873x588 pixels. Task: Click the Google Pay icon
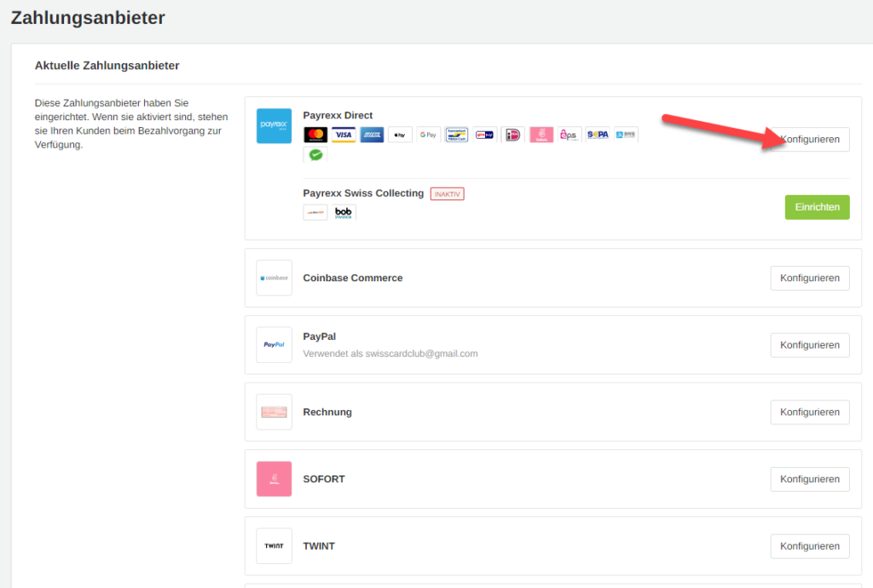point(428,135)
